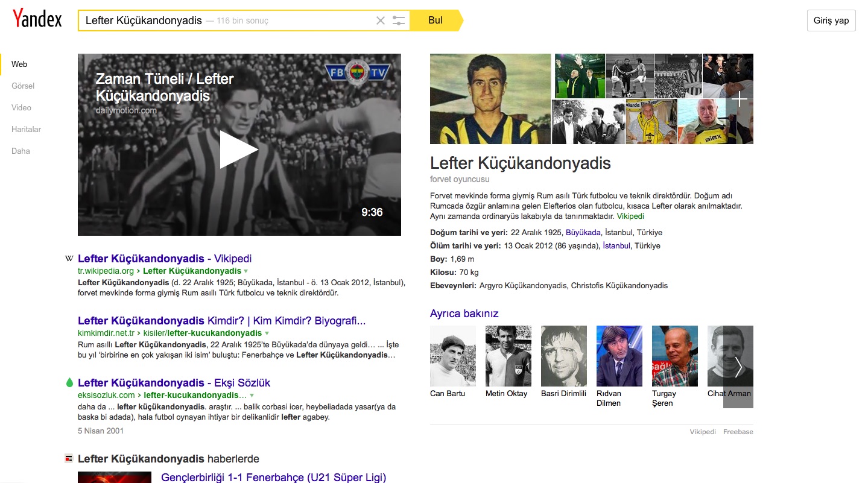Advance the Ayrıca bakınız carousel with the arrow
868x483 pixels.
coord(738,367)
